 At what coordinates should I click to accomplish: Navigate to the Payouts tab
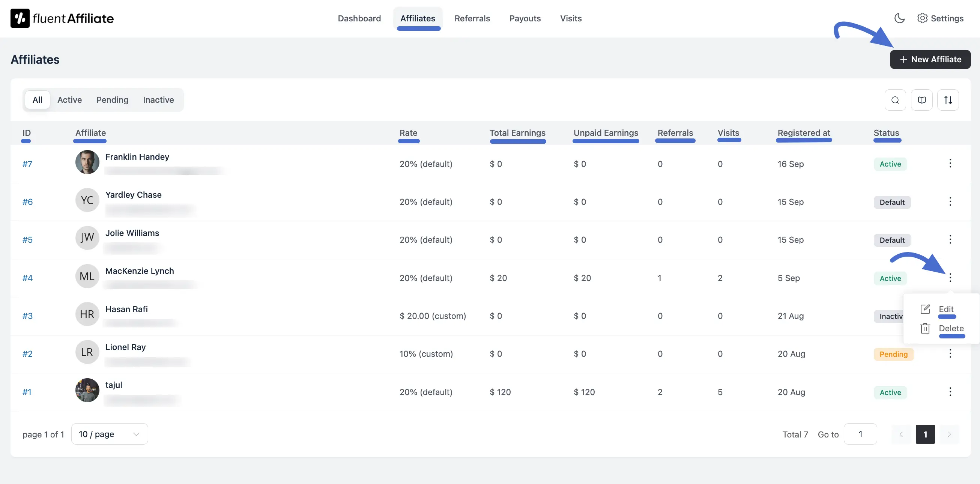(x=525, y=18)
